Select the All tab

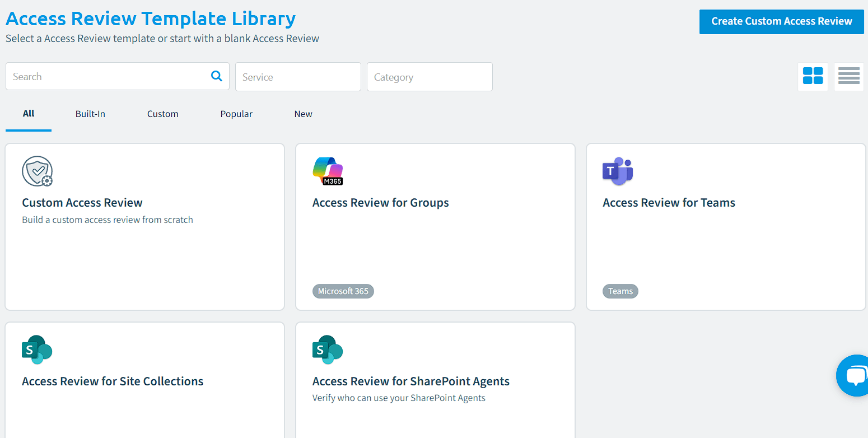(x=29, y=114)
